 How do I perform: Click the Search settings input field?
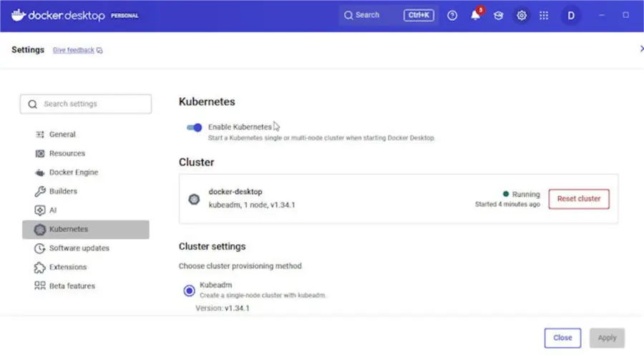(x=86, y=104)
